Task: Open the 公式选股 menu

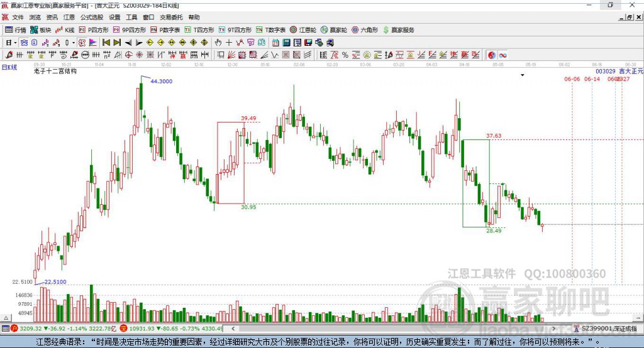Action: [92, 17]
